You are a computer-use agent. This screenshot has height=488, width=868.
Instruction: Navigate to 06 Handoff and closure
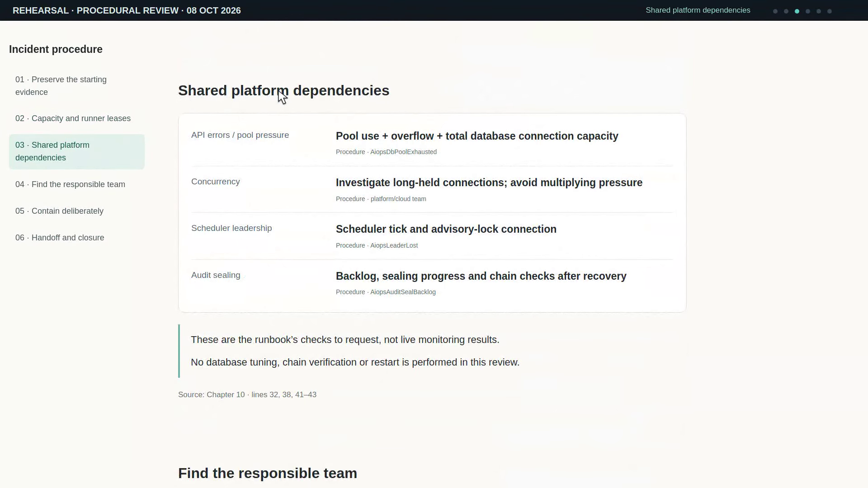coord(77,238)
